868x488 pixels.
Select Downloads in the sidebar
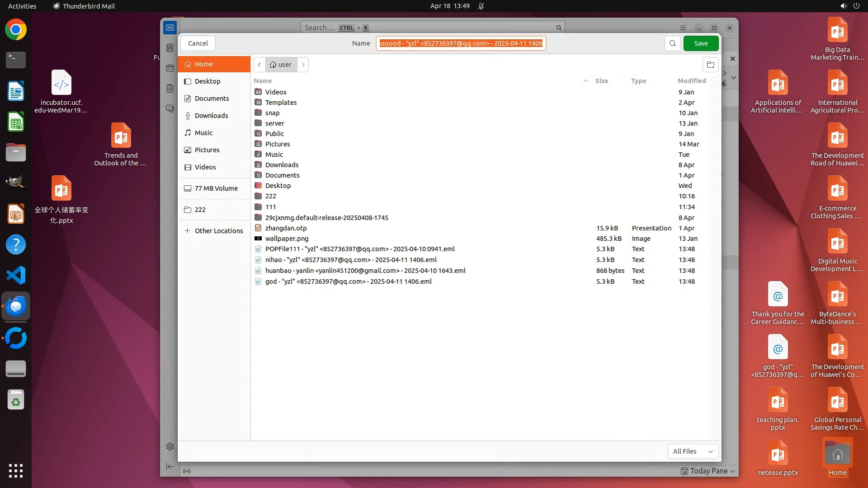211,116
